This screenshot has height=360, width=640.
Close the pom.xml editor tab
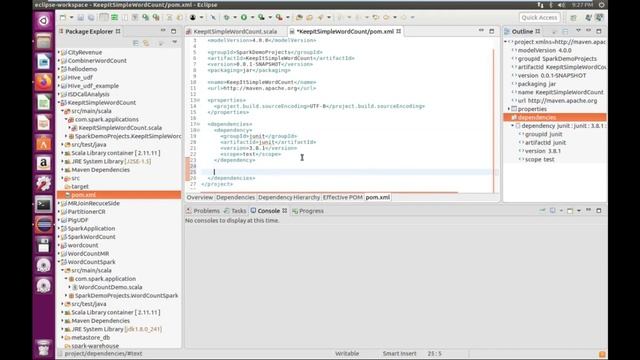398,31
